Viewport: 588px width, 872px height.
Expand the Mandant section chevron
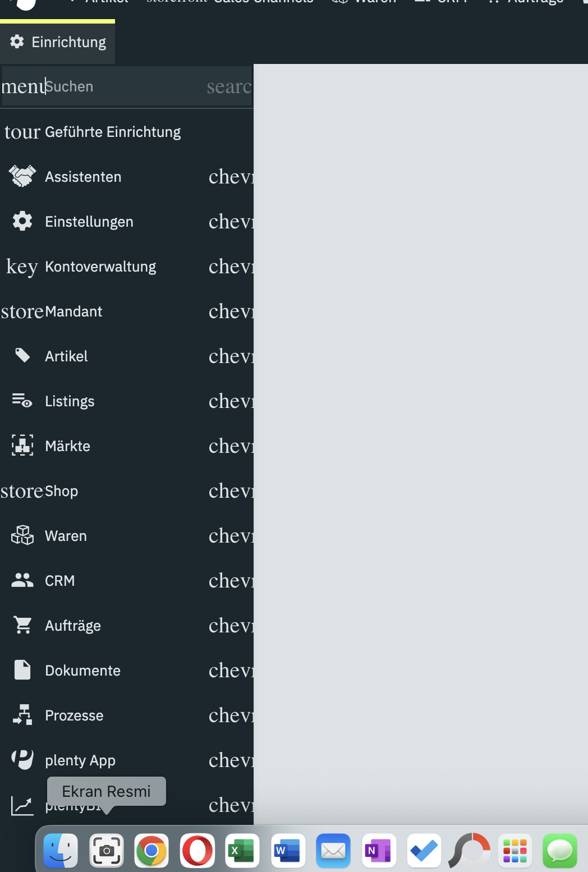point(231,311)
